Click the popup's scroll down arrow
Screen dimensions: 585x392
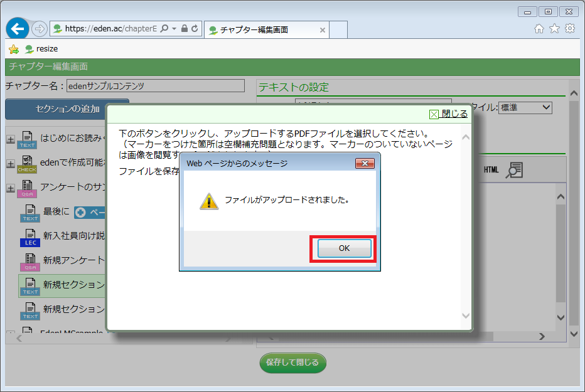click(466, 315)
